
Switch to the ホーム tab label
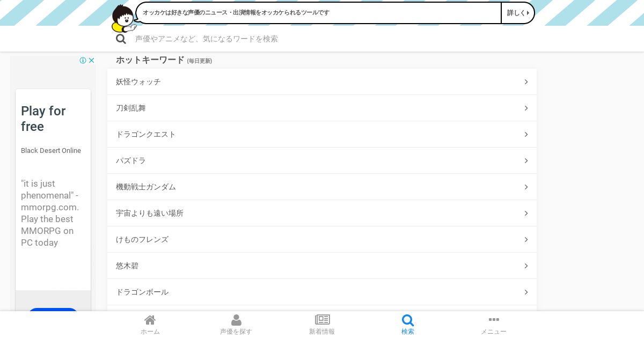coord(150,332)
